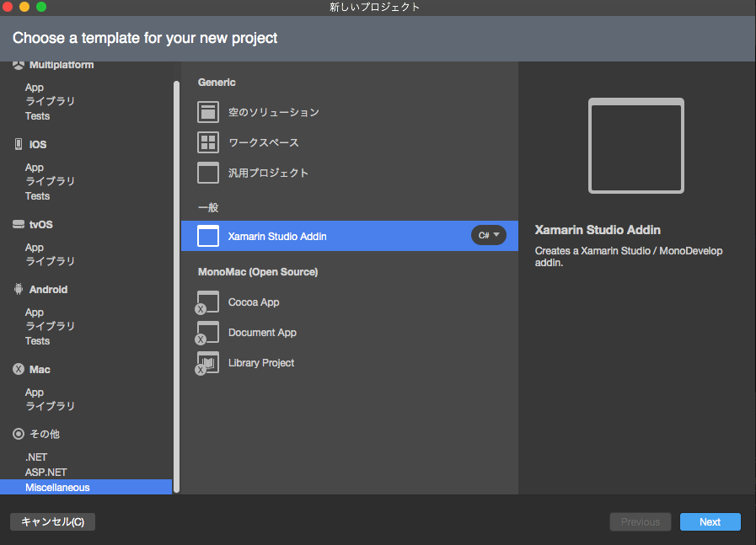Click the yellow minimize window button
Viewport: 756px width, 545px height.
coord(24,7)
